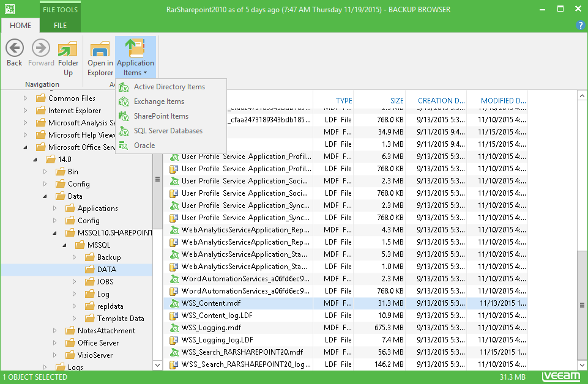Select the Microsoft Help Viewer folder icon

click(41, 135)
